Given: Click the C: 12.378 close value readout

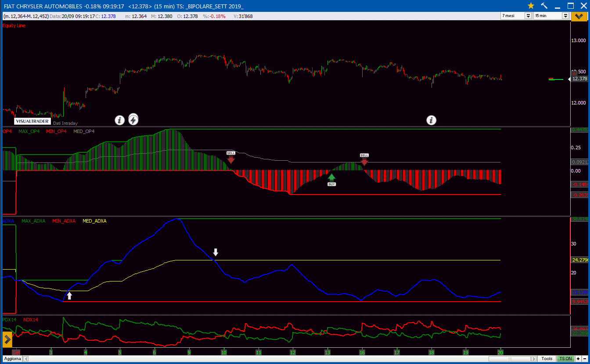Looking at the screenshot, I should 105,16.
